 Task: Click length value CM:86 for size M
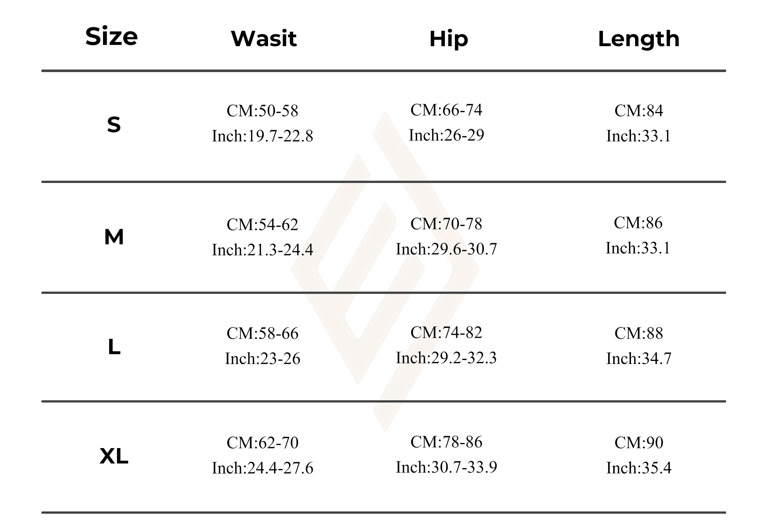(x=638, y=223)
